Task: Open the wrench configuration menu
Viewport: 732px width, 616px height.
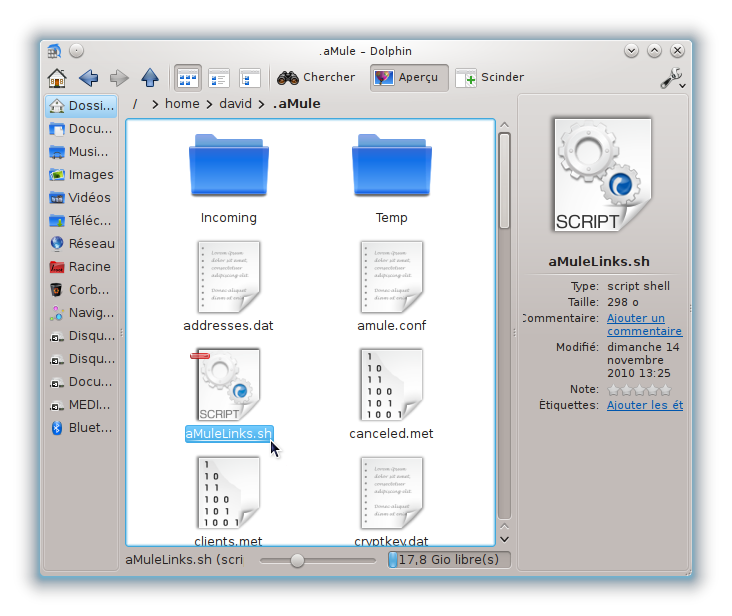Action: 673,78
